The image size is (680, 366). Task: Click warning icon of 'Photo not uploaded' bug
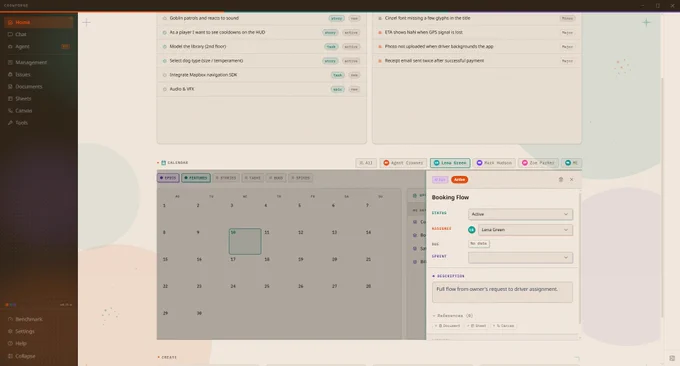[x=380, y=46]
